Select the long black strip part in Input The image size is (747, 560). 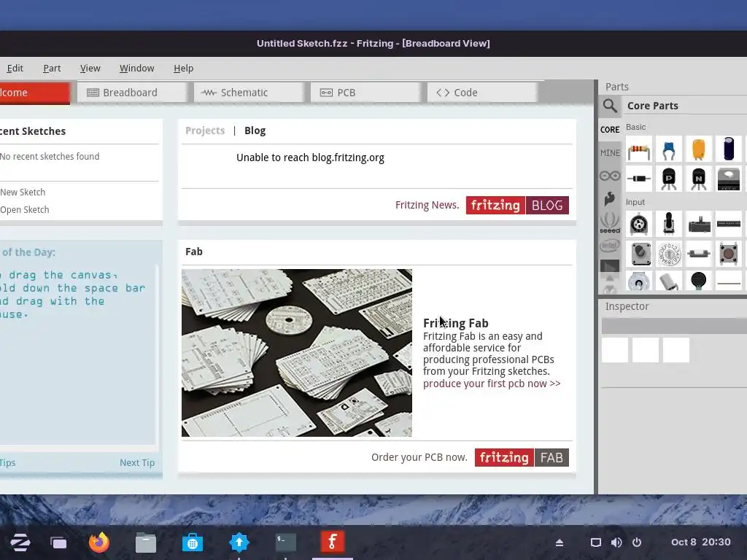(x=729, y=224)
